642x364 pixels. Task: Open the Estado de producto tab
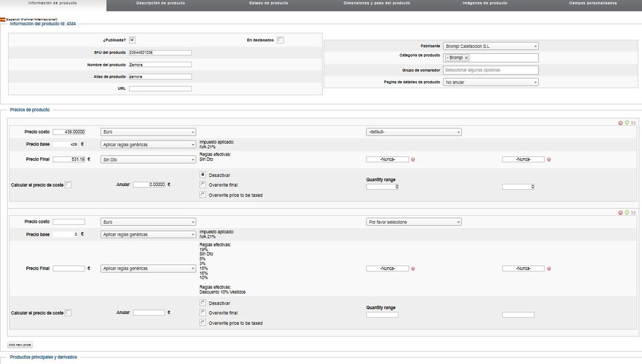[x=268, y=3]
